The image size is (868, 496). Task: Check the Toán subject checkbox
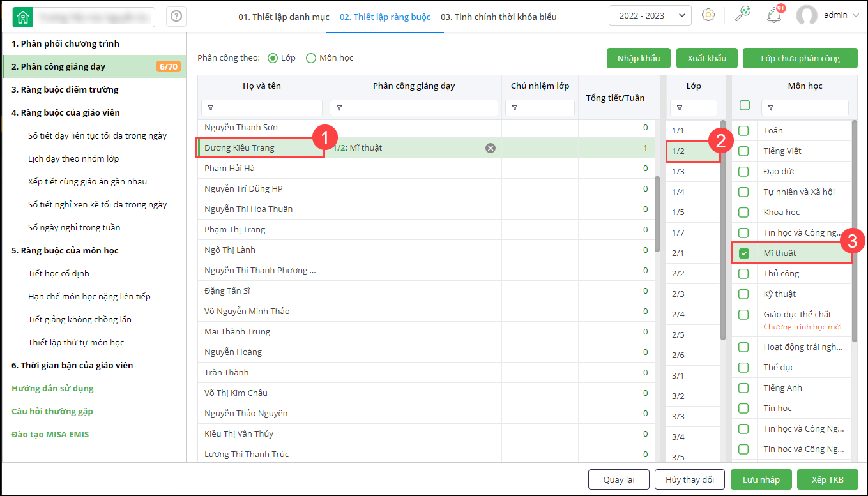[x=744, y=131]
